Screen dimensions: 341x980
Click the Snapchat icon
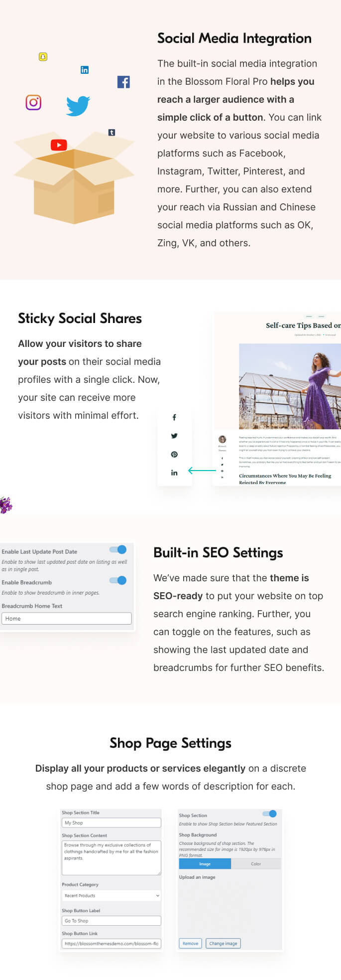click(43, 57)
